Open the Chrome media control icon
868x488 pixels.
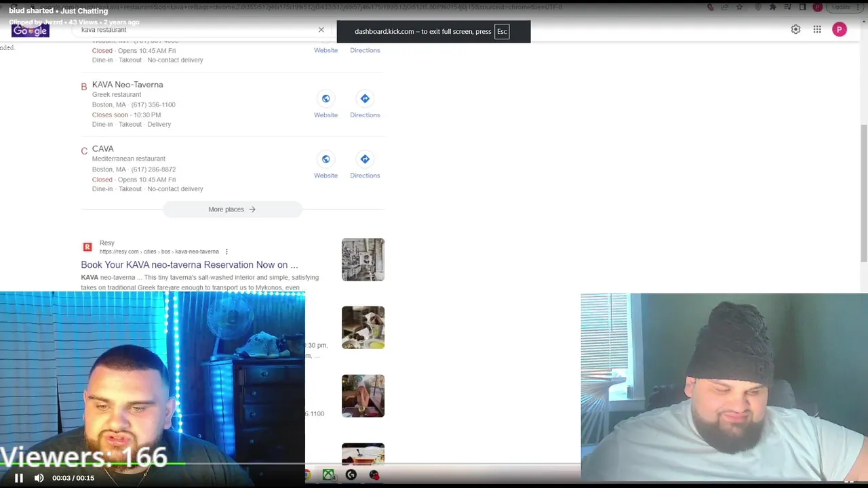tap(787, 7)
